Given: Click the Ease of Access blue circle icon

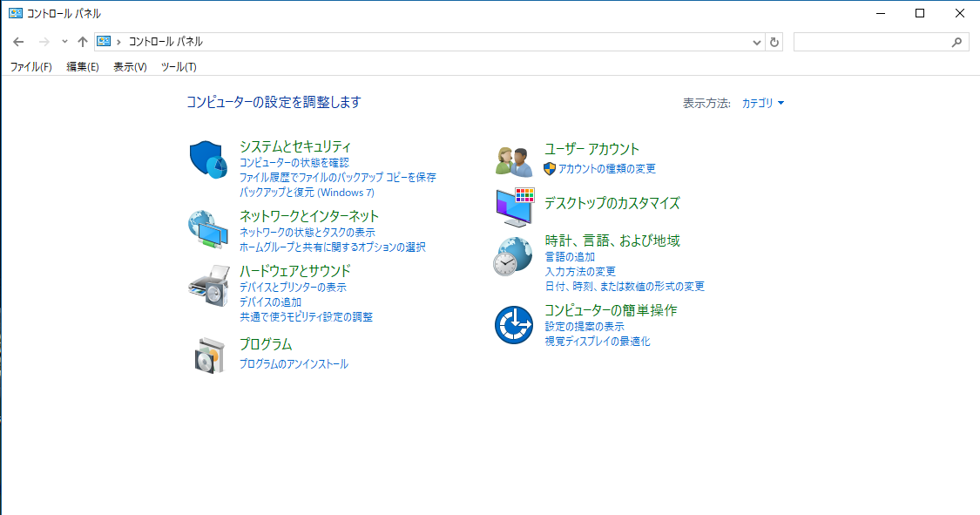Looking at the screenshot, I should pos(513,325).
